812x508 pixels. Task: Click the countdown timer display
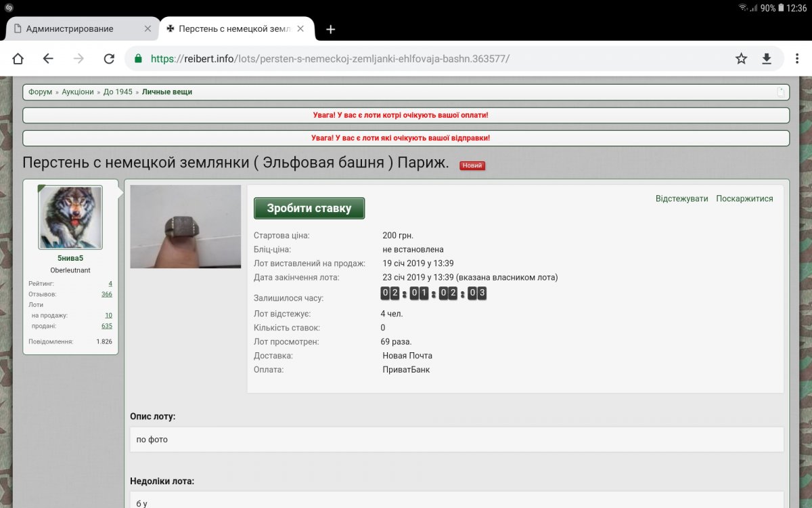pos(434,293)
